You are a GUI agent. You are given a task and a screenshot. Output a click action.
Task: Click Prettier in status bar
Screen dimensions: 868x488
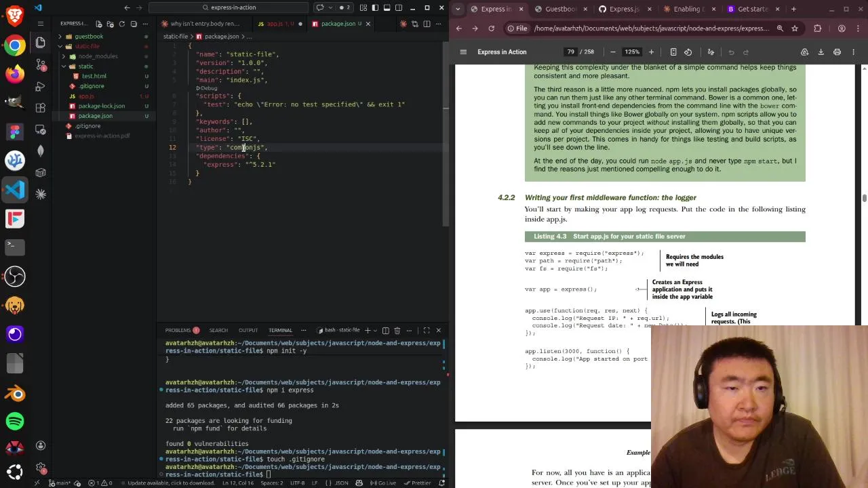coord(418,483)
